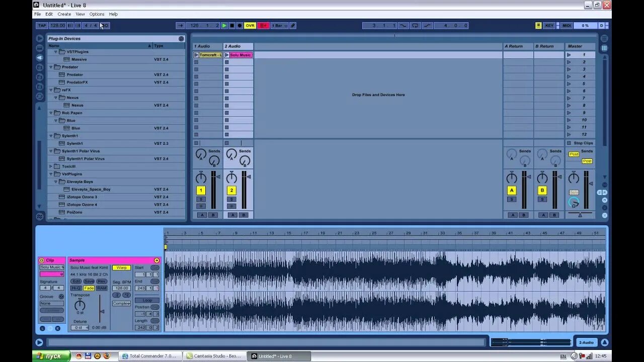Collapse the Elevayta Boys folder
This screenshot has height=362, width=644.
point(56,182)
